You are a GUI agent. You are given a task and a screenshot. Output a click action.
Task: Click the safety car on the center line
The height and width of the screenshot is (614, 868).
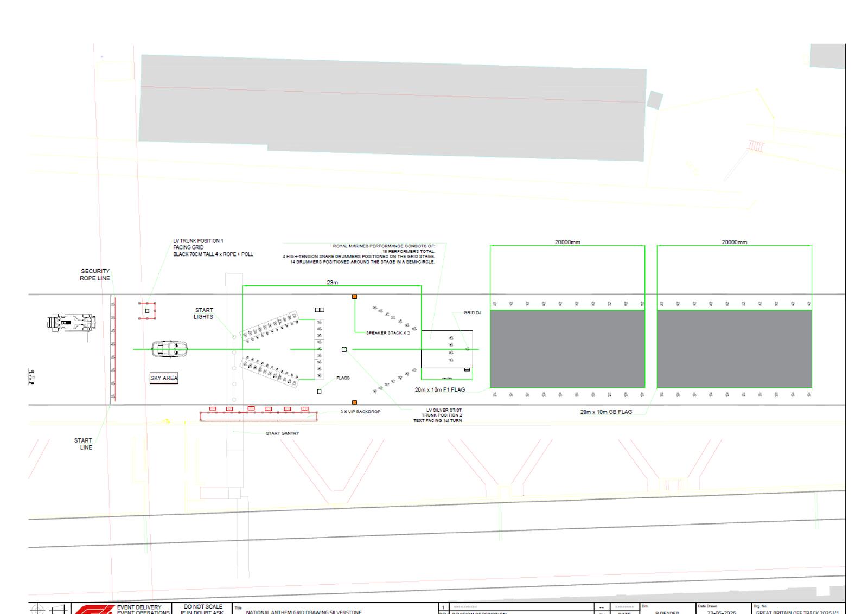point(169,349)
